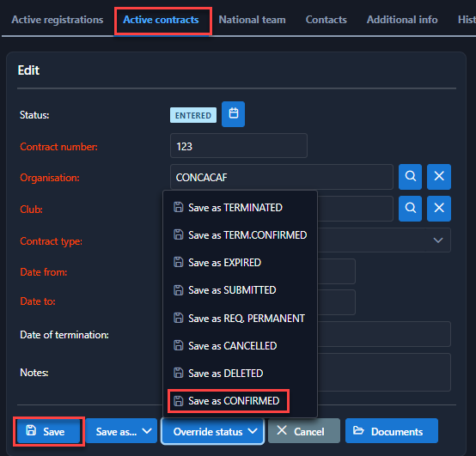
Task: Click the folder icon on Documents button
Action: (358, 430)
